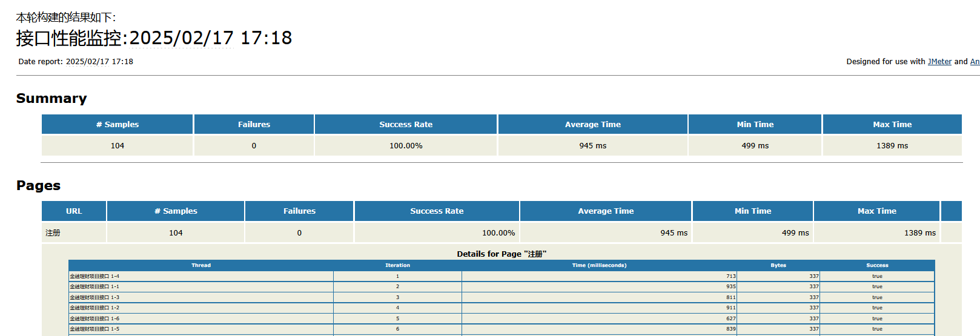Select thread row 金融理财项目接口 1-6
980x336 pixels.
(x=94, y=318)
